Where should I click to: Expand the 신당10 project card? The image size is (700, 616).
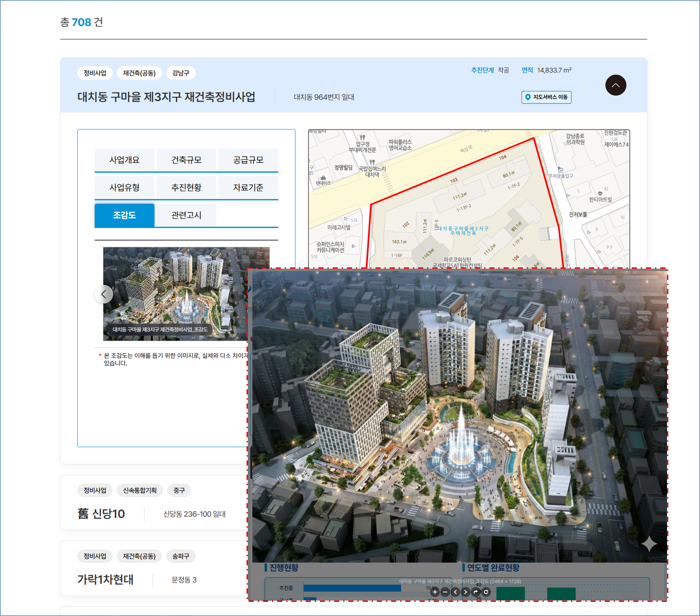[101, 514]
